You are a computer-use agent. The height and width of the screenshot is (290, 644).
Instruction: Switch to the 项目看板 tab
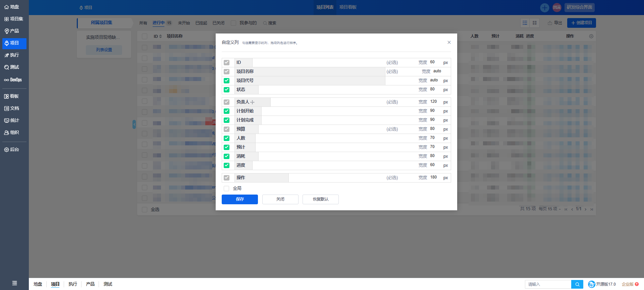[348, 7]
